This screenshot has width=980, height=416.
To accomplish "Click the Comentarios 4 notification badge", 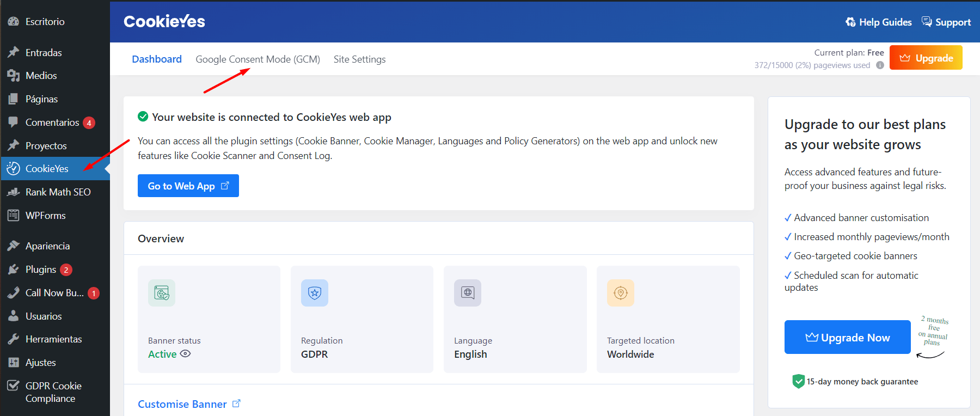I will [x=89, y=123].
